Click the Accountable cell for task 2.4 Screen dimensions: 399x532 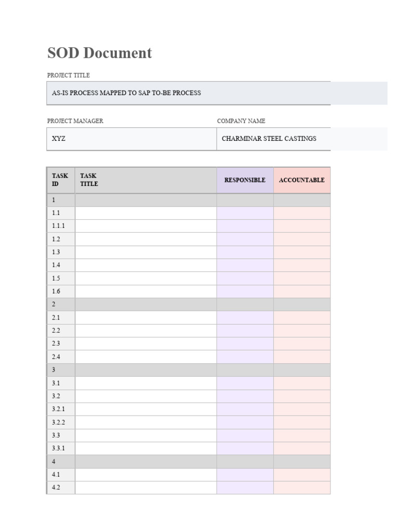[x=301, y=357]
